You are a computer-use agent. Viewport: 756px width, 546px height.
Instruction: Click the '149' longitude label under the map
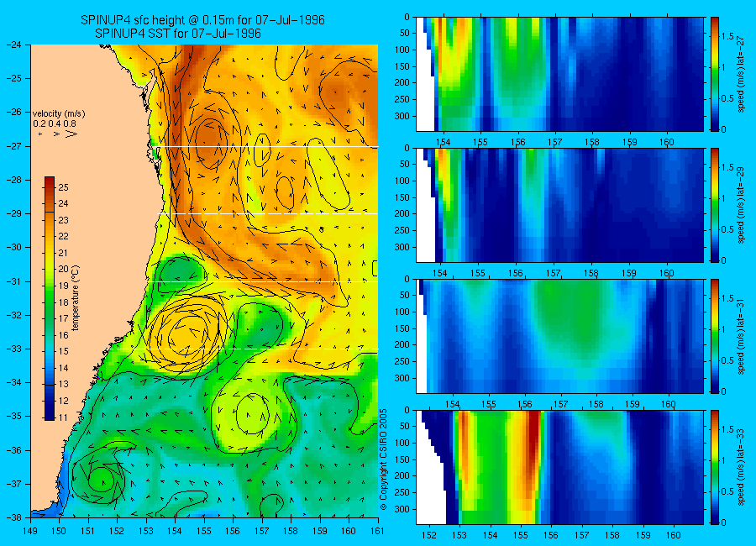tap(30, 531)
